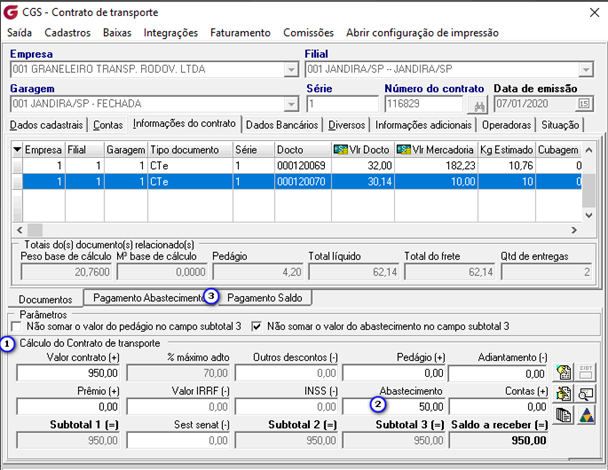608x470 pixels.
Task: Click the CGS application logo icon
Action: (10, 12)
